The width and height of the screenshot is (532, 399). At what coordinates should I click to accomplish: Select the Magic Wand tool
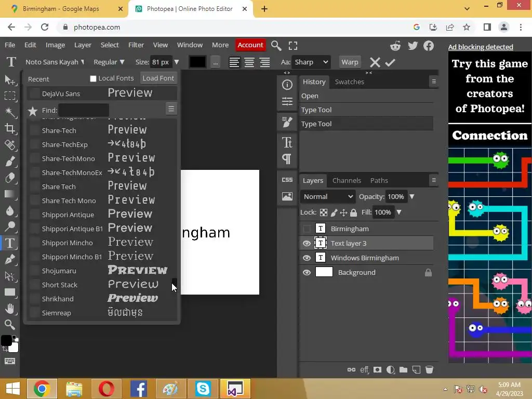point(10,112)
